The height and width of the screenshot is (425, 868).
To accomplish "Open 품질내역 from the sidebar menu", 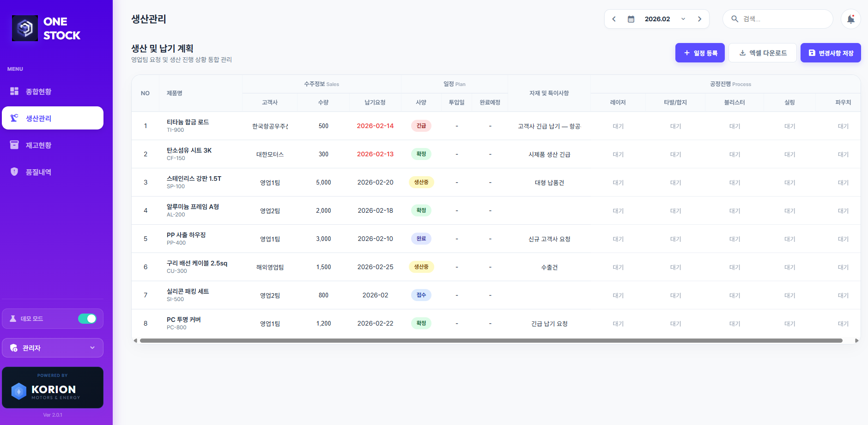I will pos(38,172).
